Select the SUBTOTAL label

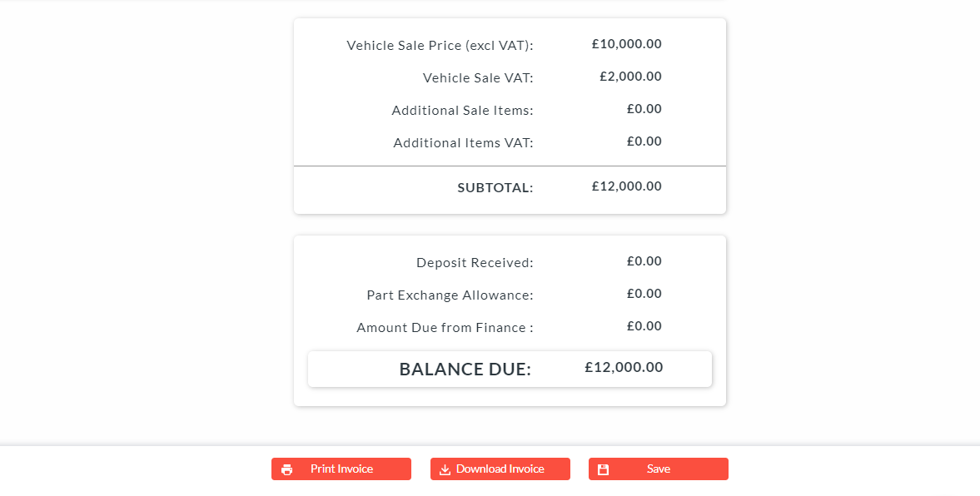coord(495,188)
